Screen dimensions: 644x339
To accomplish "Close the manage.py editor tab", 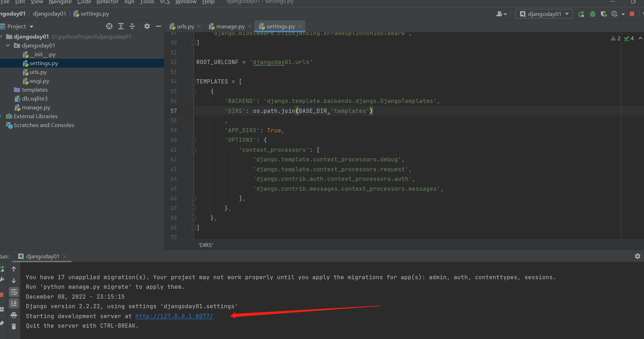I will 250,26.
